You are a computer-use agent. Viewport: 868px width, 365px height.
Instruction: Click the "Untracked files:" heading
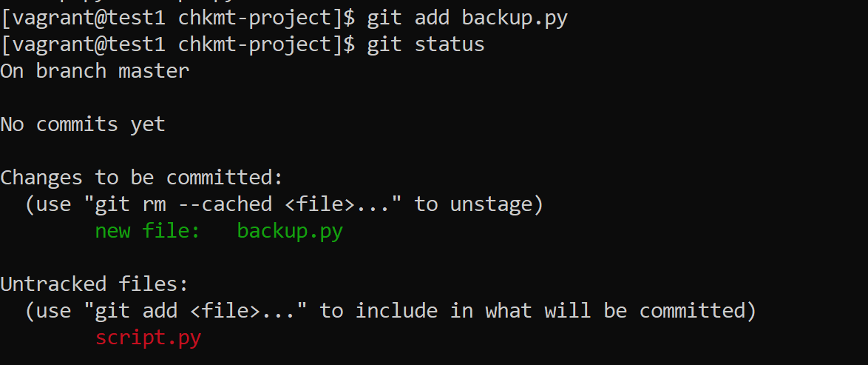click(x=95, y=284)
